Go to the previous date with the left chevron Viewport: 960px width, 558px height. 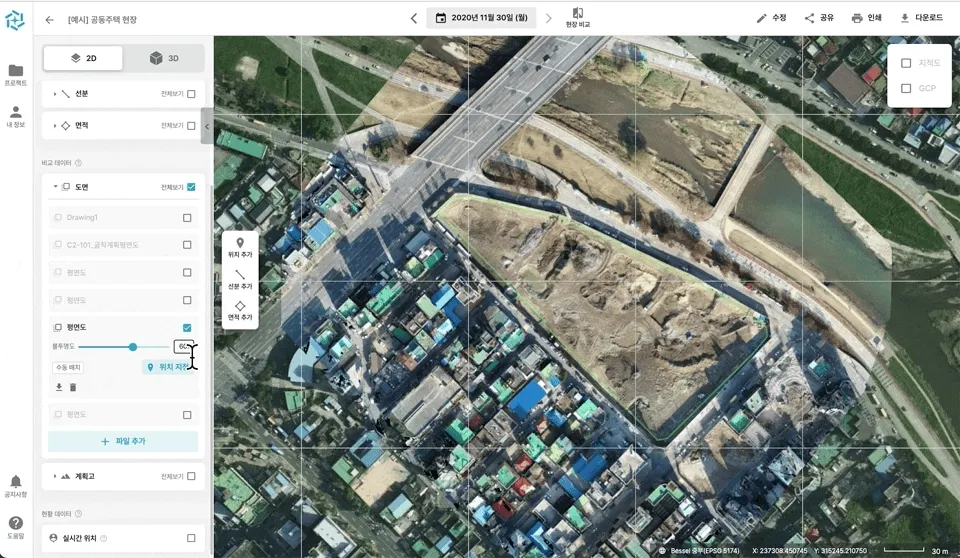[414, 18]
